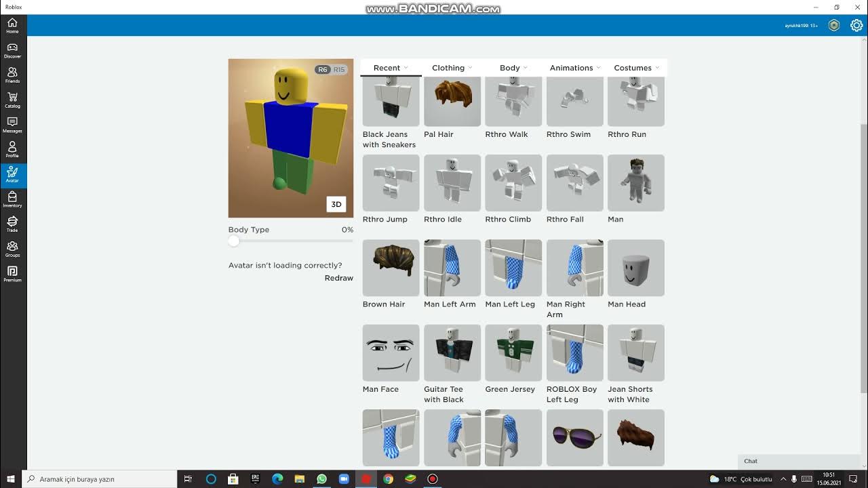Open Epic Games Launcher from taskbar

(255, 479)
